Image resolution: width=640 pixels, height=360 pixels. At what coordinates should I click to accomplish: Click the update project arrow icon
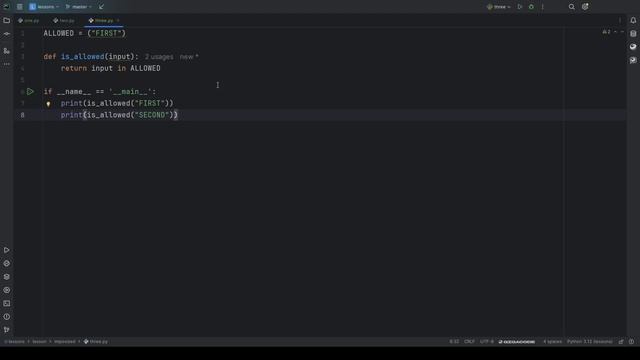[101, 7]
